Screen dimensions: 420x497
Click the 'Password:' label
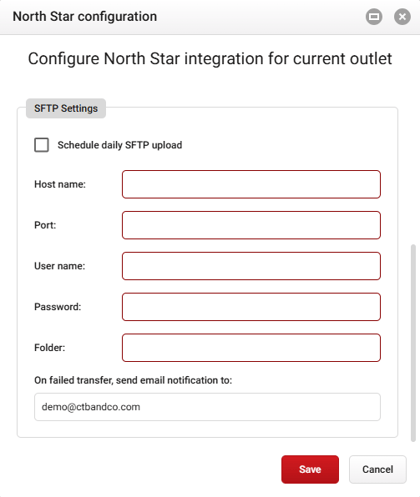[58, 307]
